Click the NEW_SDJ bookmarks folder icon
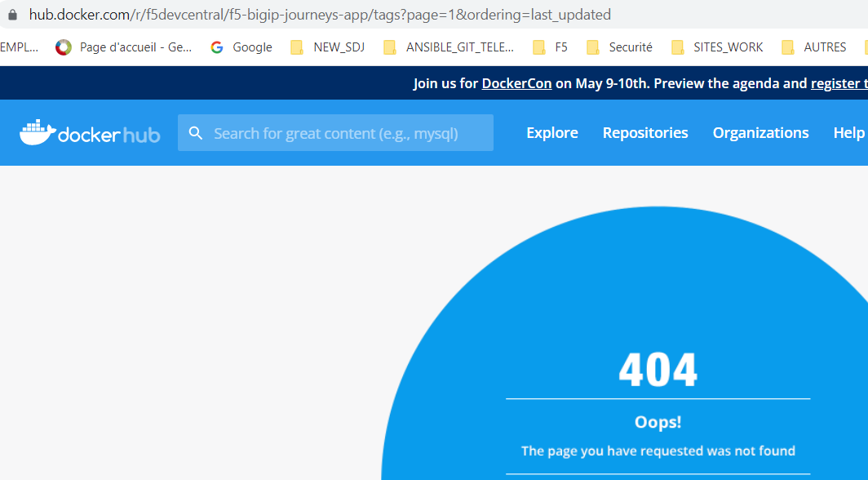The height and width of the screenshot is (480, 868). tap(297, 47)
